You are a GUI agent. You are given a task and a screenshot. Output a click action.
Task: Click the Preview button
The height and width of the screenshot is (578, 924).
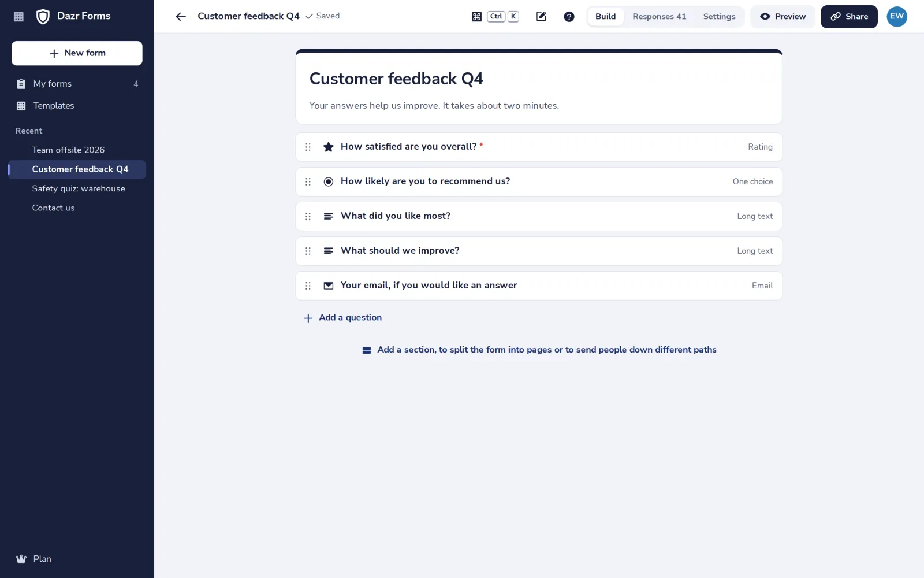tap(783, 17)
